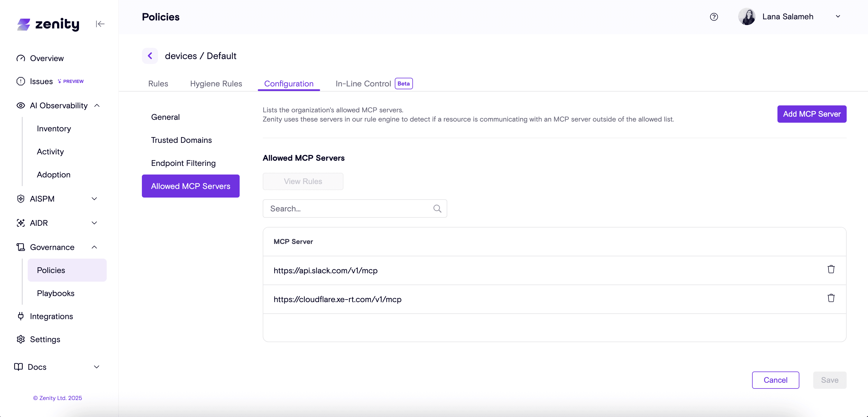Collapse the sidebar with the arrow icon
The height and width of the screenshot is (417, 868).
(x=100, y=24)
